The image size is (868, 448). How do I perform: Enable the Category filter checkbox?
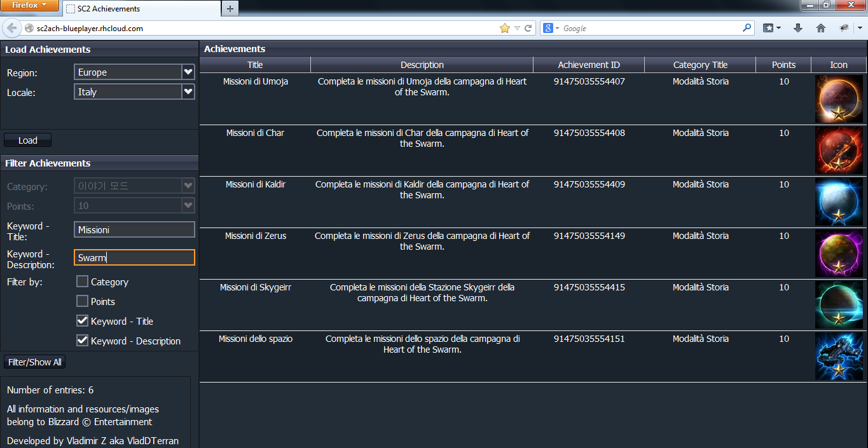(x=82, y=282)
